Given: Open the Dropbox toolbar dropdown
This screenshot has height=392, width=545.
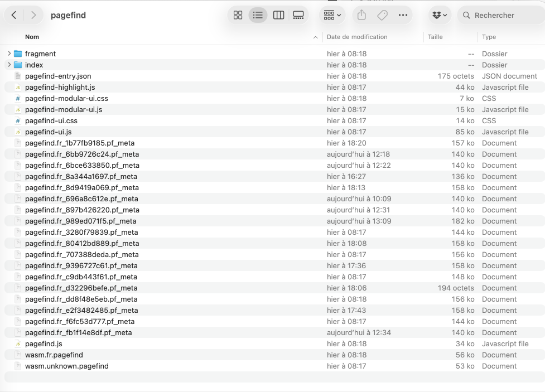Looking at the screenshot, I should [439, 16].
